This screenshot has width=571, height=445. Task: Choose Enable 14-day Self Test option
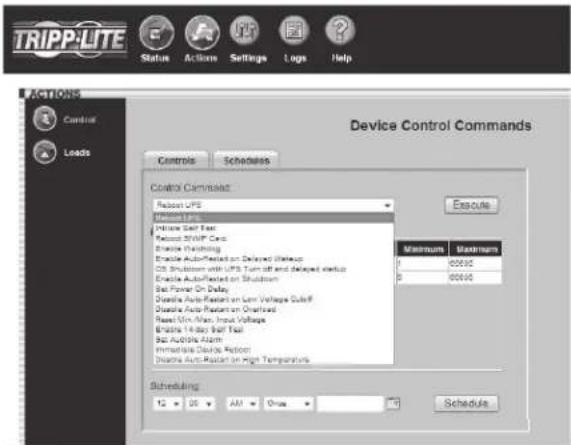tap(273, 330)
